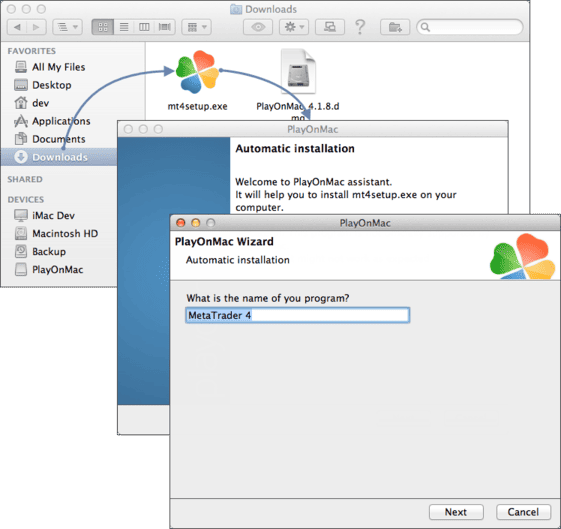This screenshot has width=561, height=529.
Task: Click the program name text field
Action: pyautogui.click(x=298, y=315)
